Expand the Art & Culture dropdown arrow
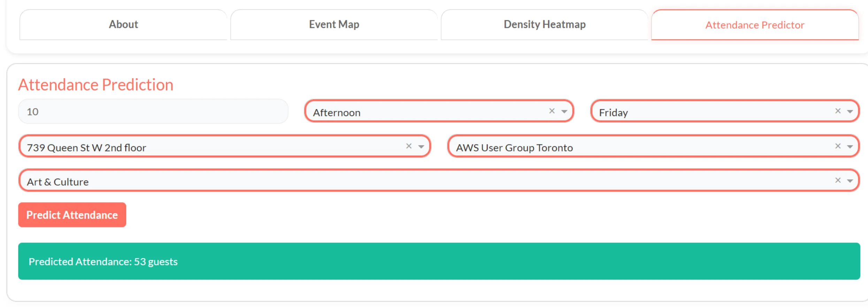This screenshot has height=308, width=868. (x=850, y=181)
